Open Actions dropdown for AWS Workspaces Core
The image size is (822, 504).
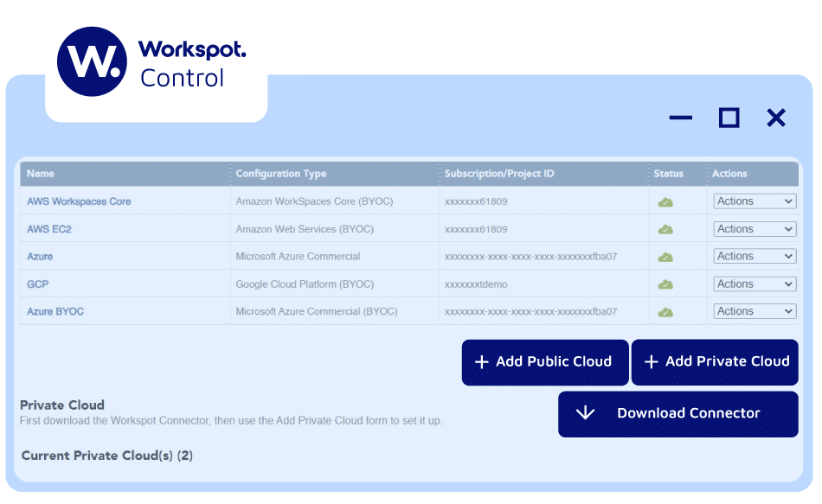click(x=755, y=201)
